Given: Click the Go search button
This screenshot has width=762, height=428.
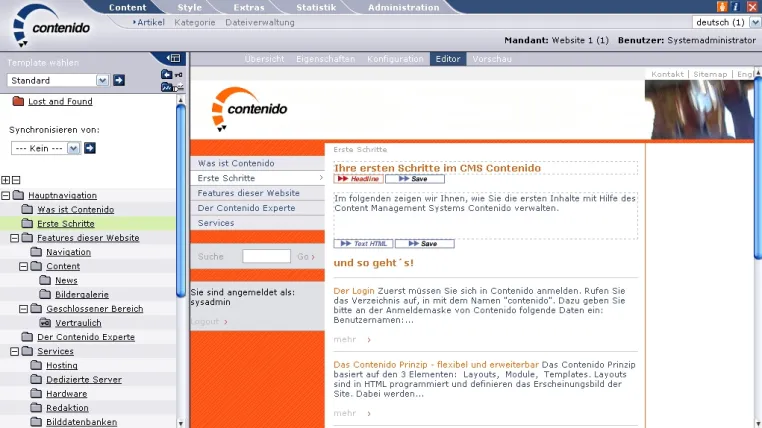Looking at the screenshot, I should (x=306, y=257).
